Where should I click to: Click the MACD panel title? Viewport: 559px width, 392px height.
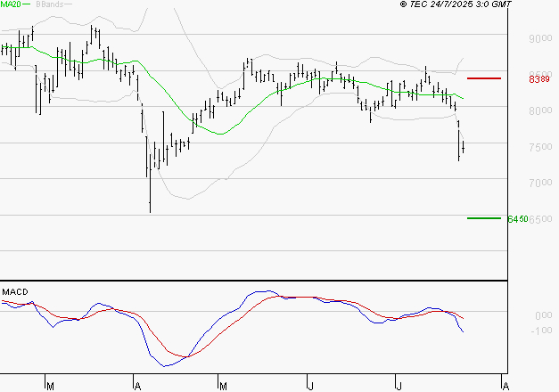(15, 292)
